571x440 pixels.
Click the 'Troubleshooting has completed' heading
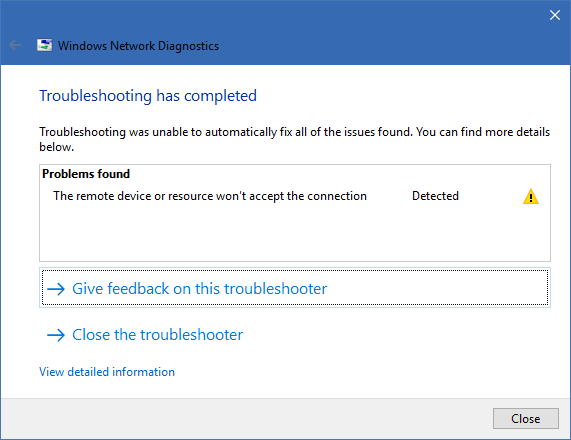pos(148,96)
